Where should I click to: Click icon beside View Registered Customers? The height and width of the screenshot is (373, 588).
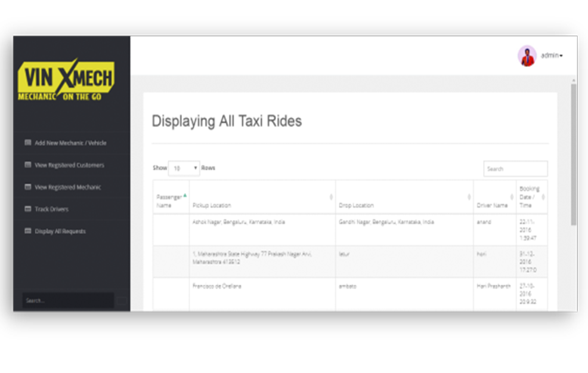point(27,165)
